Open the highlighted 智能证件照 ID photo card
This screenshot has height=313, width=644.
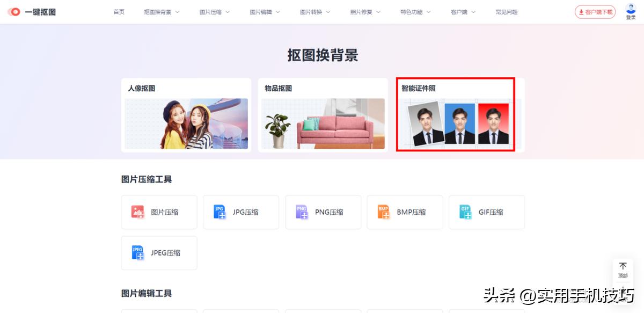(455, 115)
